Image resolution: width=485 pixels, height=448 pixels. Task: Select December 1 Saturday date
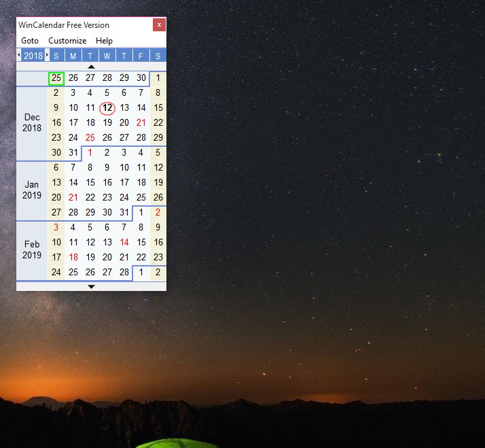click(x=158, y=77)
